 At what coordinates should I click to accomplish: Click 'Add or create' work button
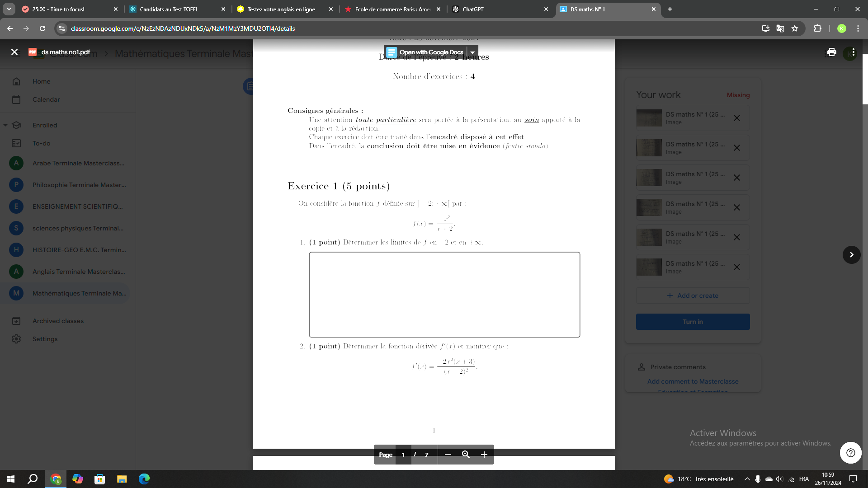pos(693,295)
